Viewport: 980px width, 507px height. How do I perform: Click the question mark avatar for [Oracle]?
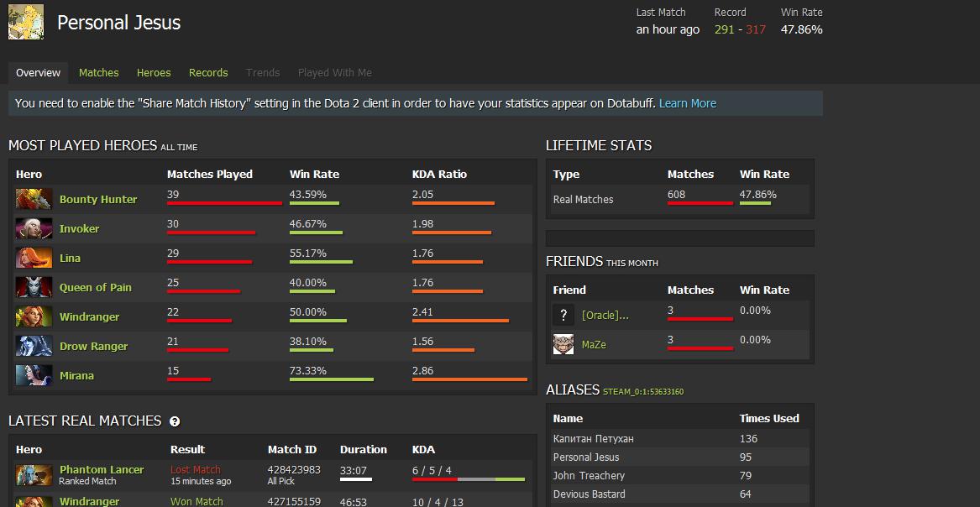click(x=563, y=315)
